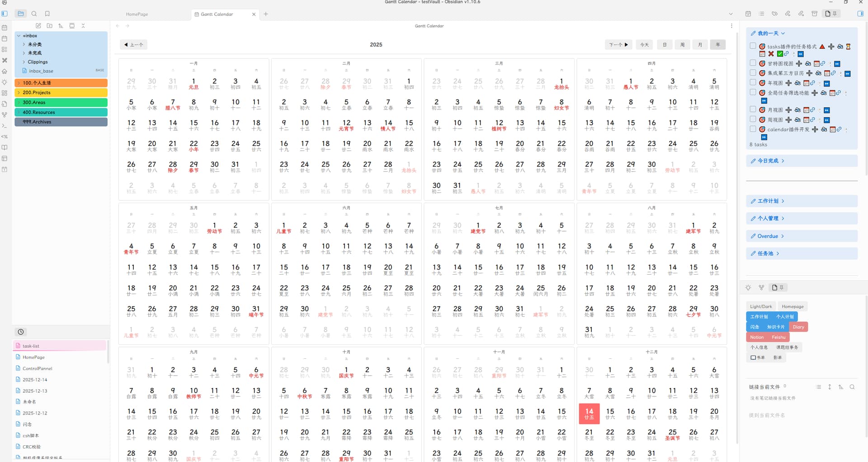Image resolution: width=868 pixels, height=462 pixels.
Task: Click the new note icon in file explorer
Action: (x=38, y=26)
